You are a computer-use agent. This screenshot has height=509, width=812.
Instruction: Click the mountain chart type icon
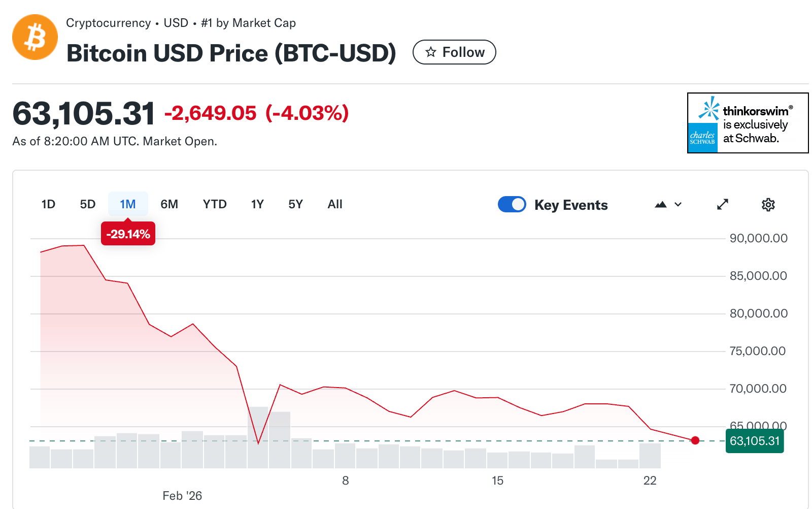660,205
